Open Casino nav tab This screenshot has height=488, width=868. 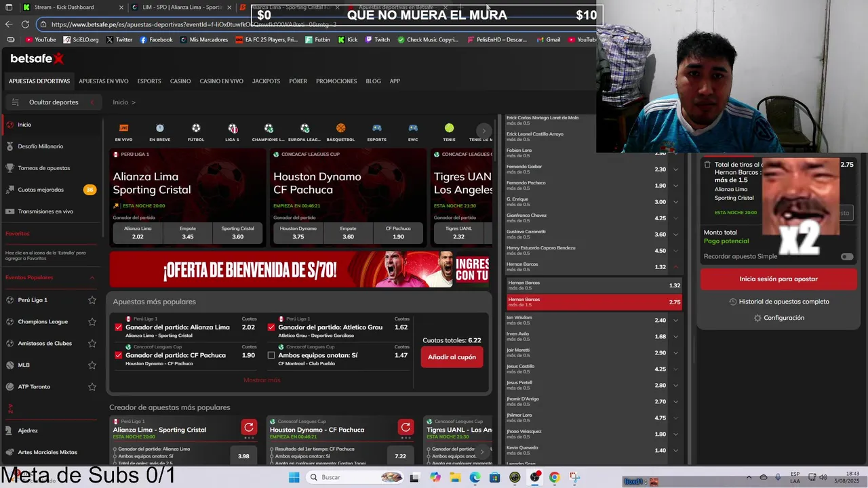180,81
